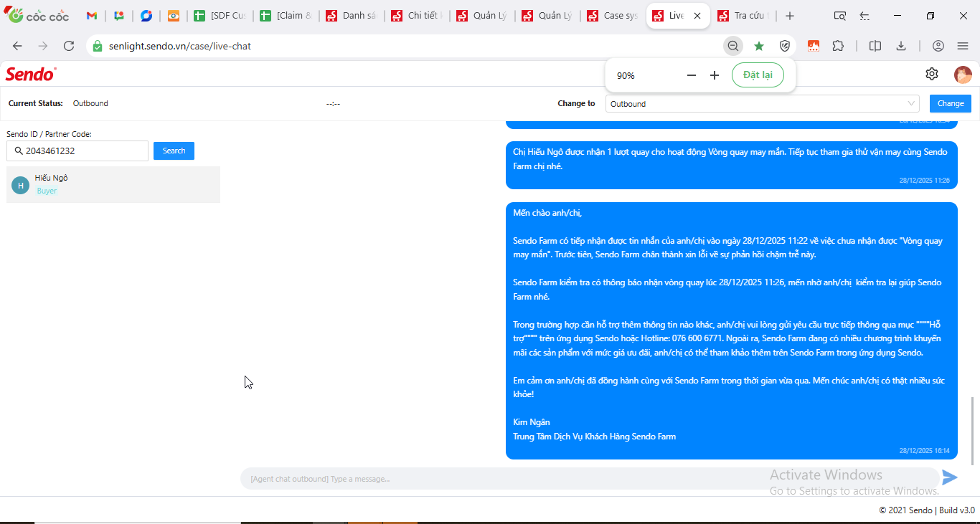This screenshot has height=524, width=980.
Task: Open the pinned blue circular icon tab
Action: pyautogui.click(x=146, y=16)
